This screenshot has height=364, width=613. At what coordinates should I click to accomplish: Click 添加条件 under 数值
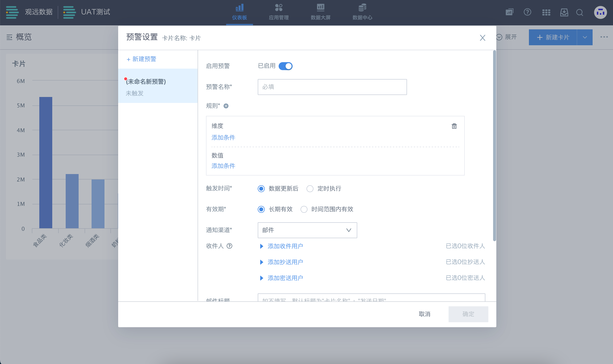[223, 166]
